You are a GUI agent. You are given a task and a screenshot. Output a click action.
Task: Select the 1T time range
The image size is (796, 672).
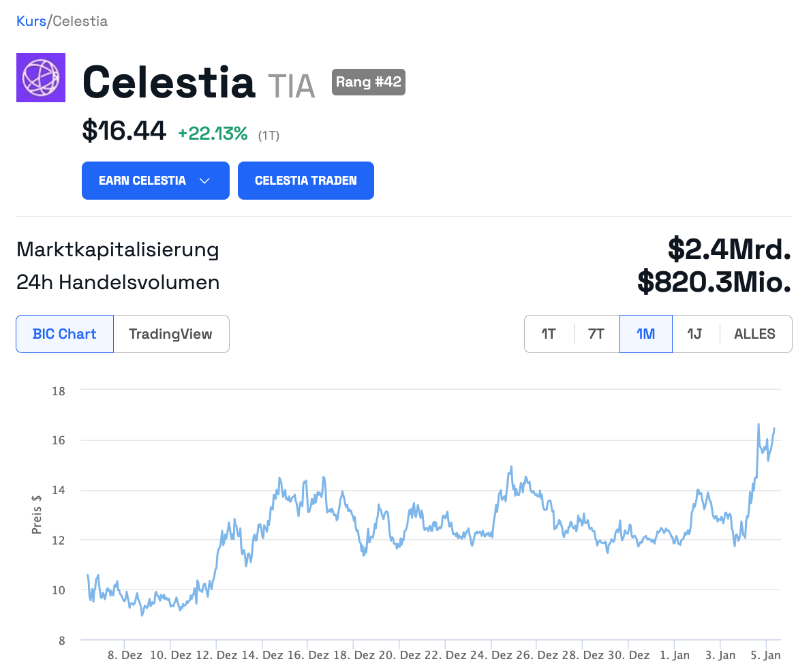tap(549, 334)
